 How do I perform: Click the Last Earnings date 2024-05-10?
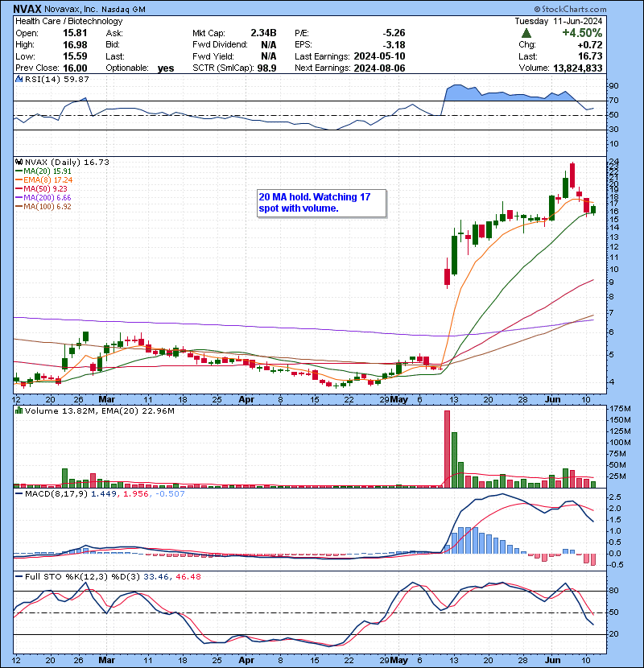[x=379, y=56]
